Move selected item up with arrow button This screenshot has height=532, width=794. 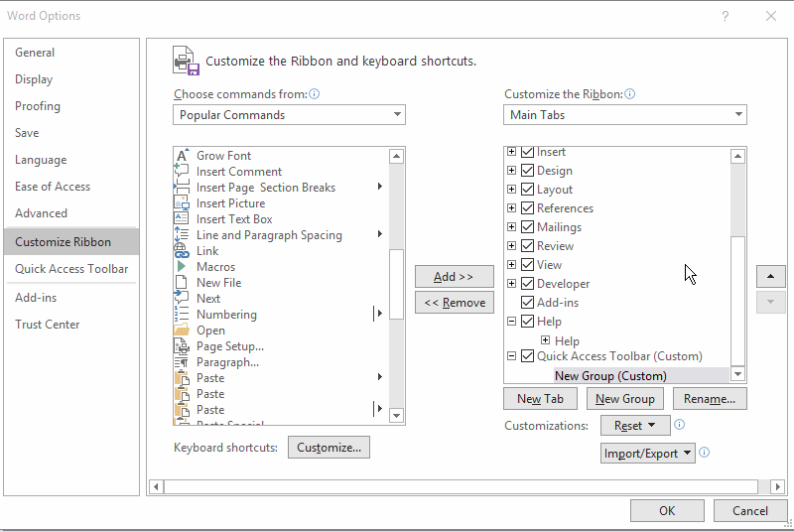(x=771, y=276)
